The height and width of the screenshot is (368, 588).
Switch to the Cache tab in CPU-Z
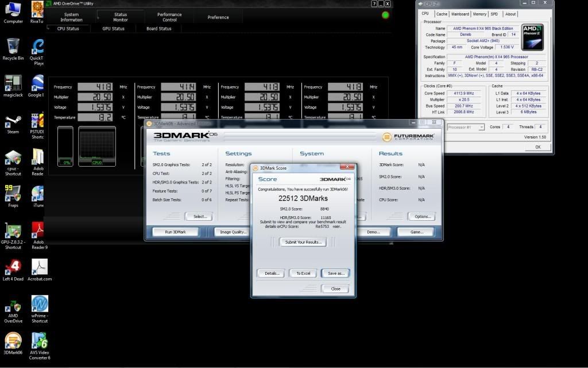pyautogui.click(x=442, y=14)
